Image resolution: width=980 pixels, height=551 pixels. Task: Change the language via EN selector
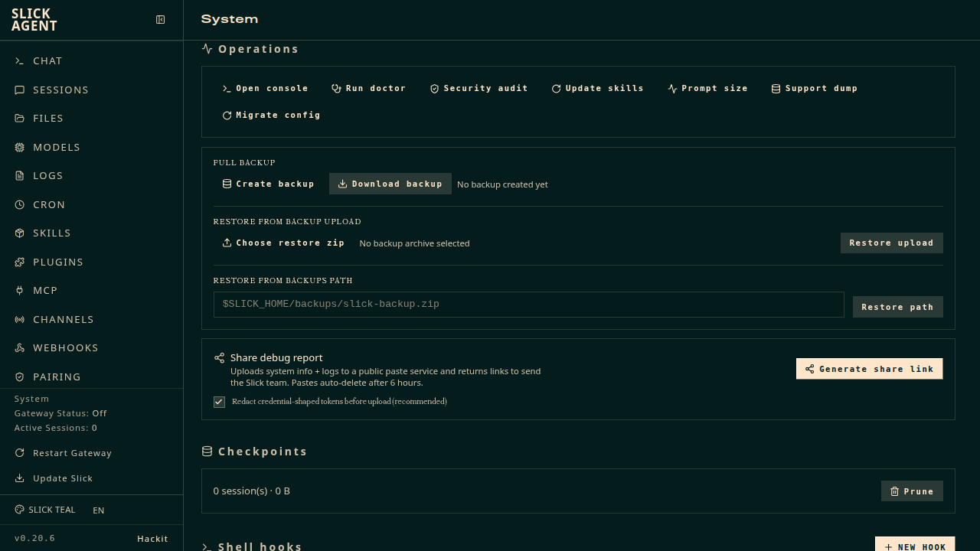pyautogui.click(x=99, y=510)
